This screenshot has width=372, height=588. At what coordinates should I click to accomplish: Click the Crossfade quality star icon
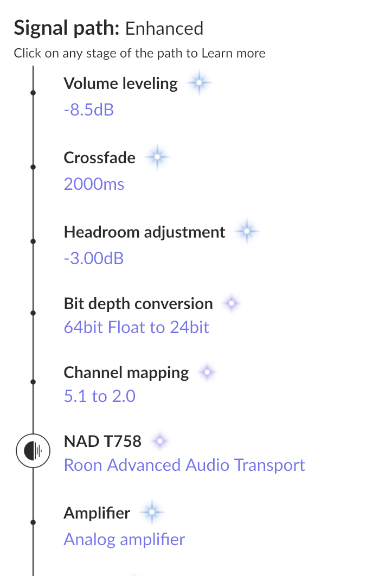coord(157,157)
